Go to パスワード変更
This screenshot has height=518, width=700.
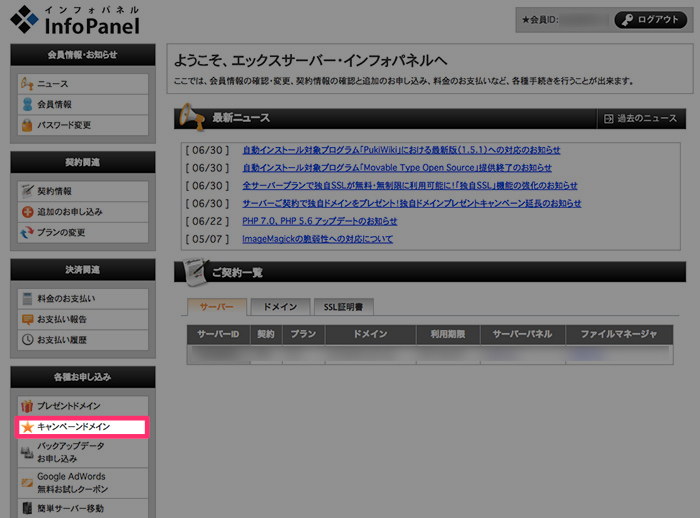pyautogui.click(x=83, y=125)
